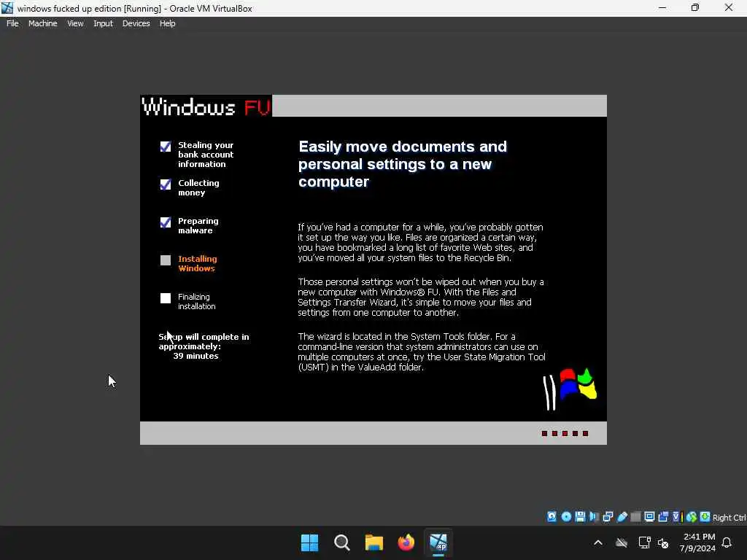Viewport: 747px width, 560px height.
Task: Click the 'Finalizing installation' step label
Action: (197, 301)
